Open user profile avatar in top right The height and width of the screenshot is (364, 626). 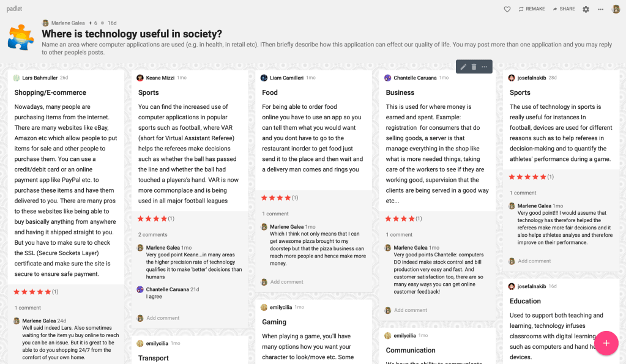pos(616,9)
